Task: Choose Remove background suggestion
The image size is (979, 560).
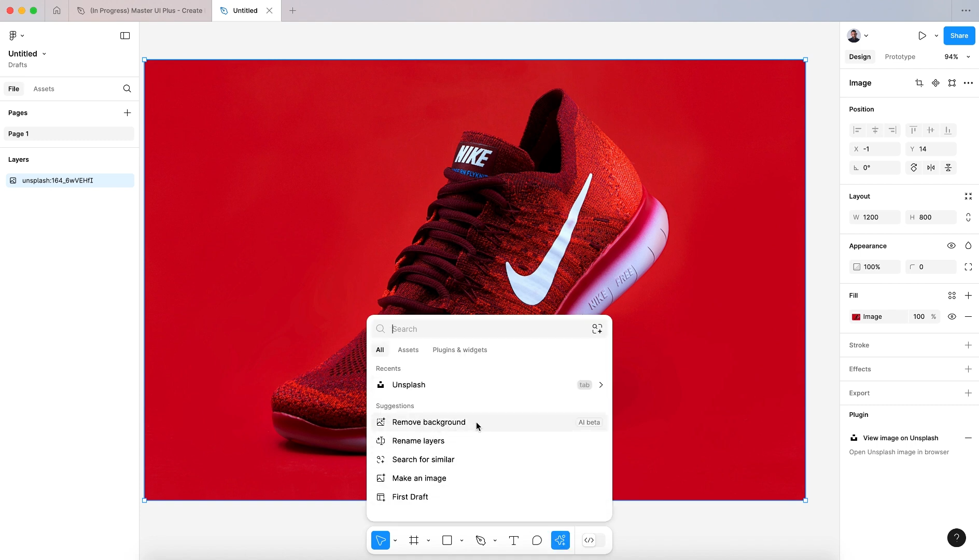Action: (x=489, y=422)
